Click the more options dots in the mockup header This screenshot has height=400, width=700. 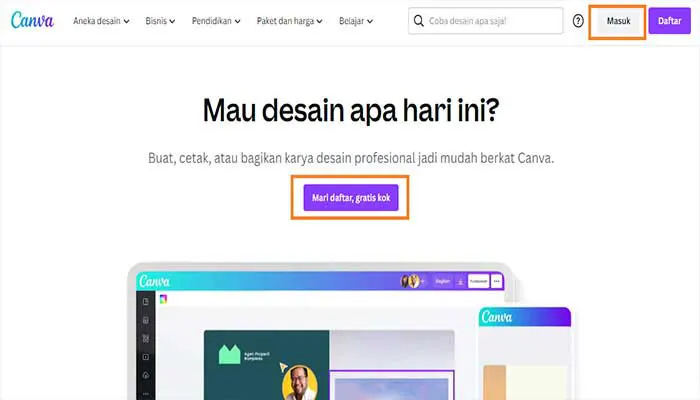coord(496,281)
